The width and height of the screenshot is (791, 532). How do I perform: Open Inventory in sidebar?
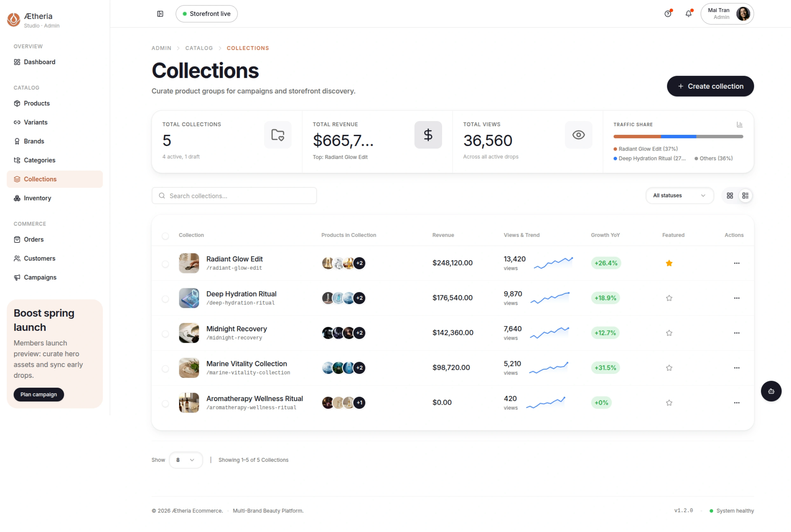click(x=55, y=198)
